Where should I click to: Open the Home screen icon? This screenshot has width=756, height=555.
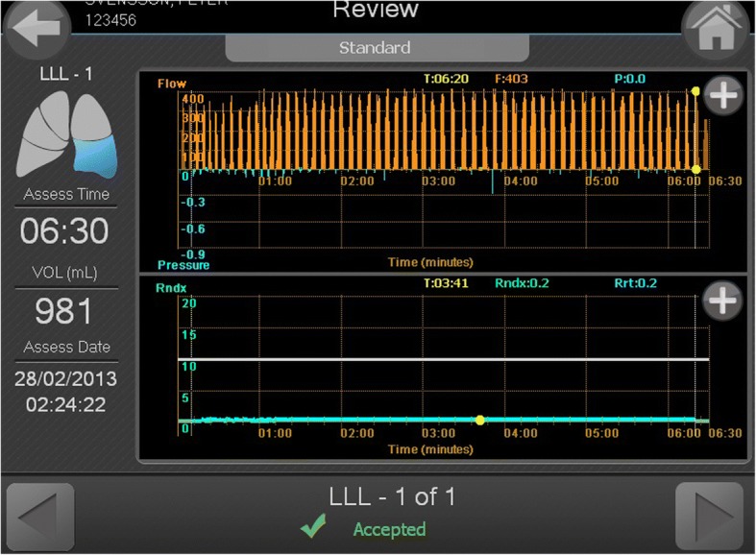click(x=718, y=30)
